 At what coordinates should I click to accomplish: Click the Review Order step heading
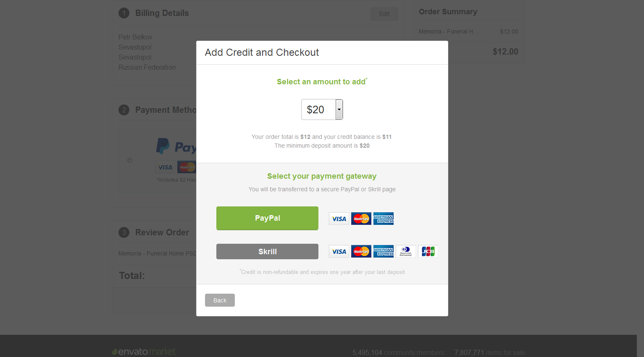coord(162,232)
